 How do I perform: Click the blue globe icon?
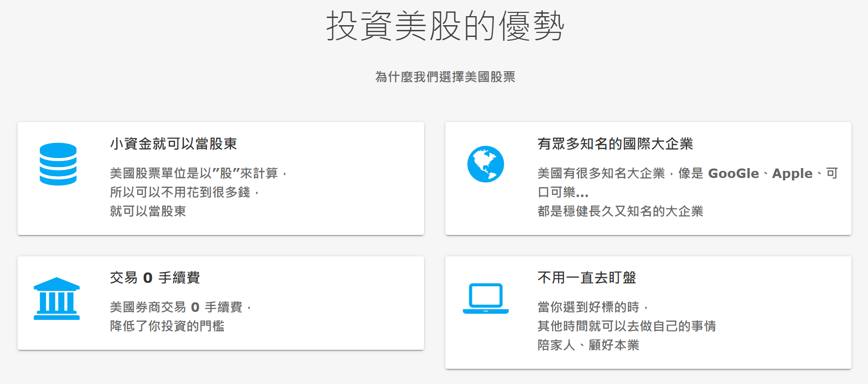[x=486, y=164]
